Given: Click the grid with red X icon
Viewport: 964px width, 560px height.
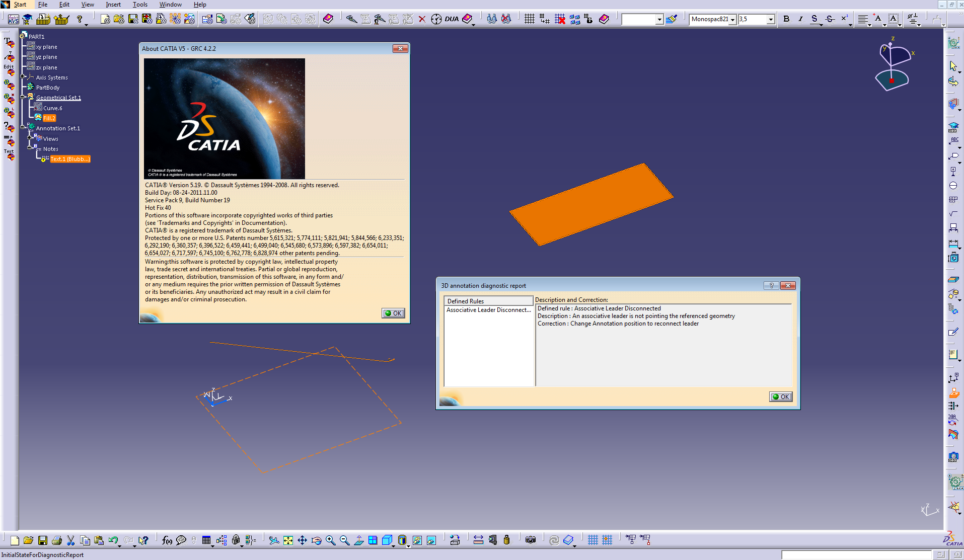Looking at the screenshot, I should [x=560, y=19].
